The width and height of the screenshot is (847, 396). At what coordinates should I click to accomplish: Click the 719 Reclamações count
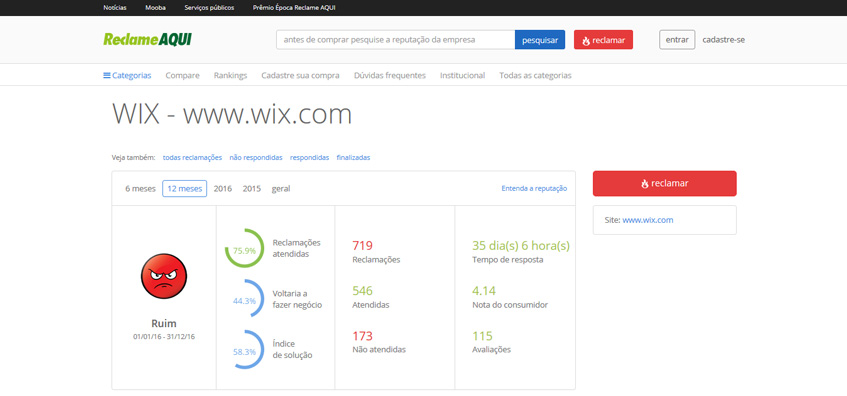[362, 246]
